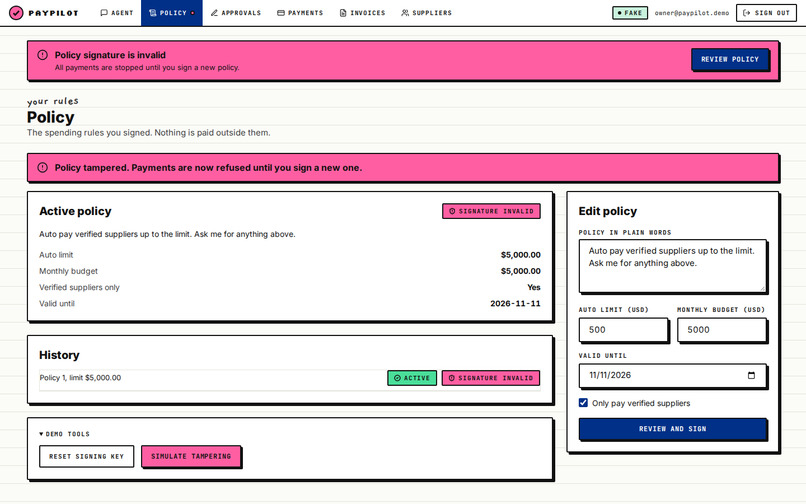Open the Policy tab
806x504 pixels.
(172, 13)
